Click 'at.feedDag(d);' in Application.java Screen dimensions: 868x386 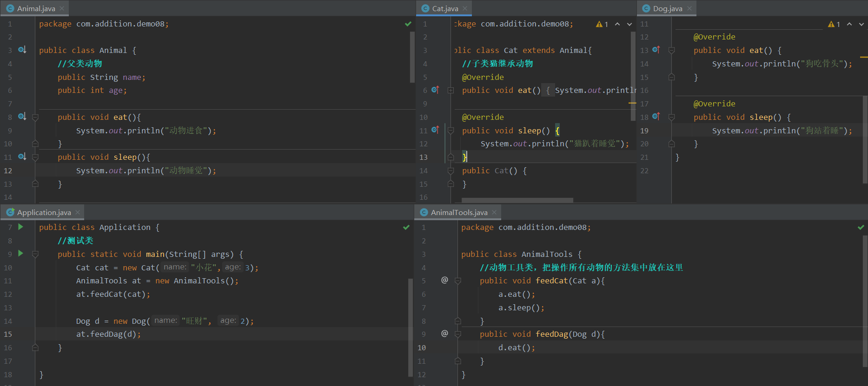pyautogui.click(x=108, y=334)
